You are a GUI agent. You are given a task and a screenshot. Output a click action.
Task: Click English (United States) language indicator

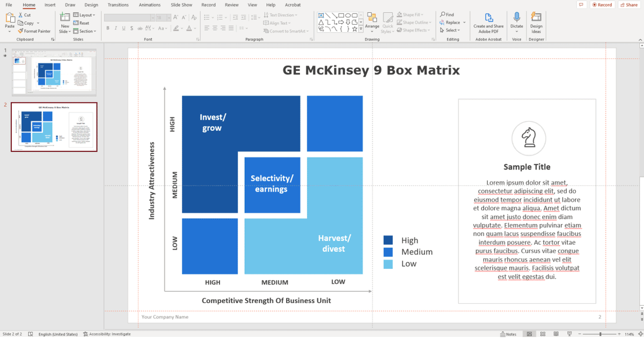[58, 334]
